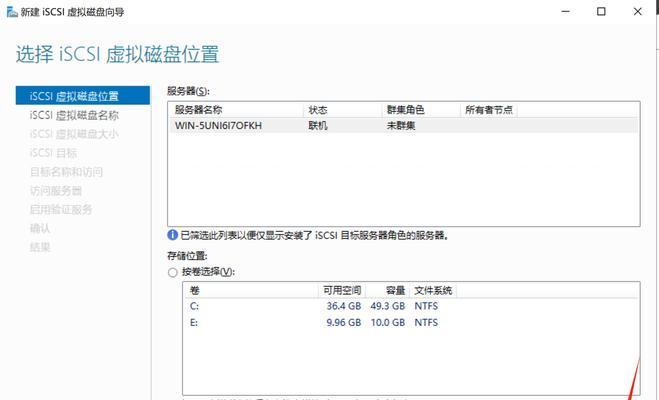
Task: Minimize the wizard window
Action: tap(566, 11)
